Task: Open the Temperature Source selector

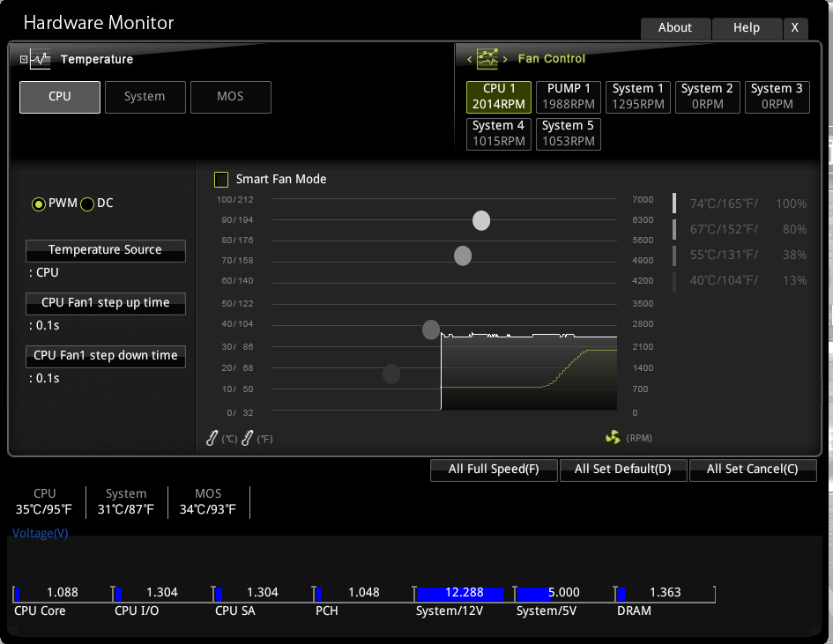Action: click(x=105, y=250)
